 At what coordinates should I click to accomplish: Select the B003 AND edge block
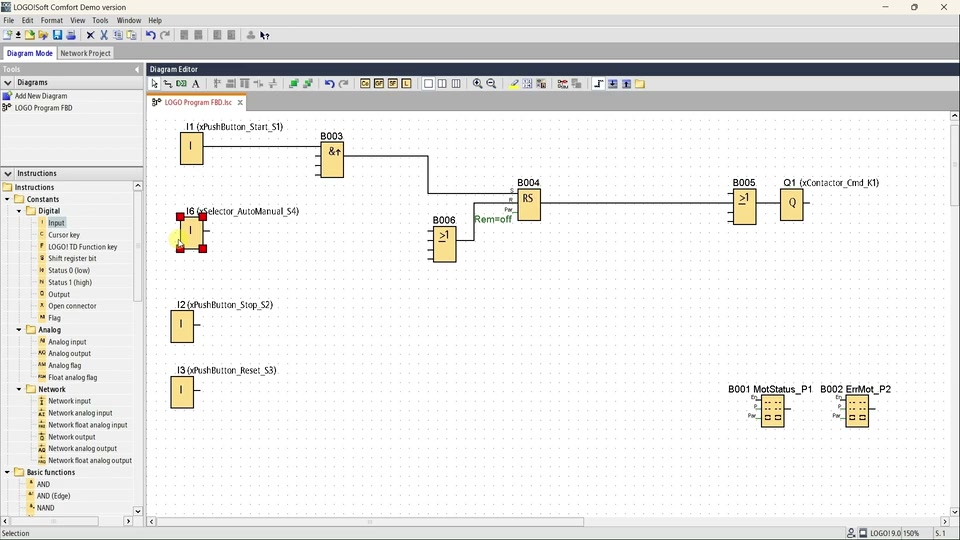click(332, 160)
